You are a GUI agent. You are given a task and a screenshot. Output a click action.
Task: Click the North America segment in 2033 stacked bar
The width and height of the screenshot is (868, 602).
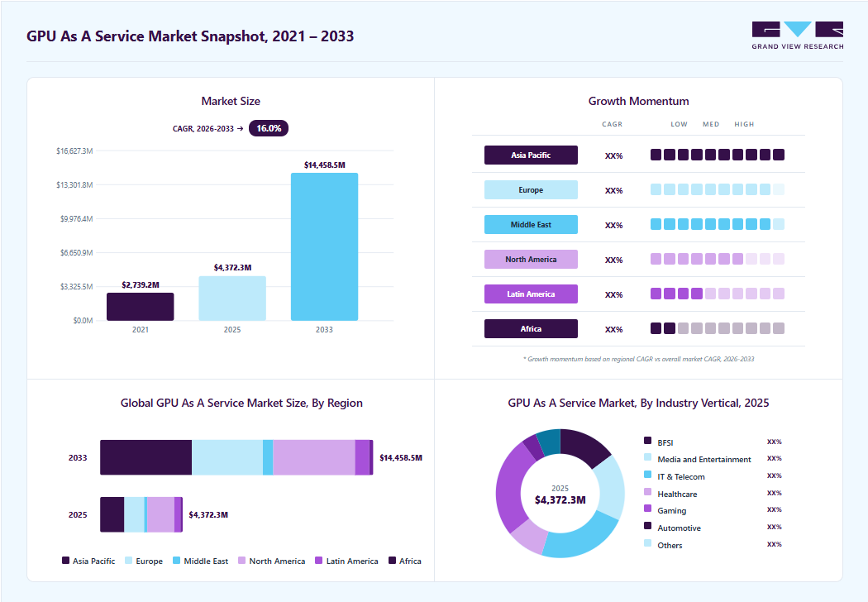pos(314,457)
